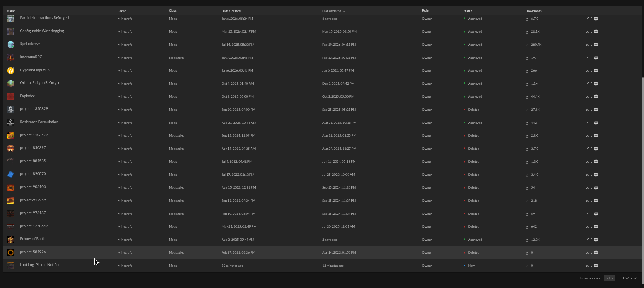Click project-890070 blue project icon
The image size is (644, 288).
(10, 175)
